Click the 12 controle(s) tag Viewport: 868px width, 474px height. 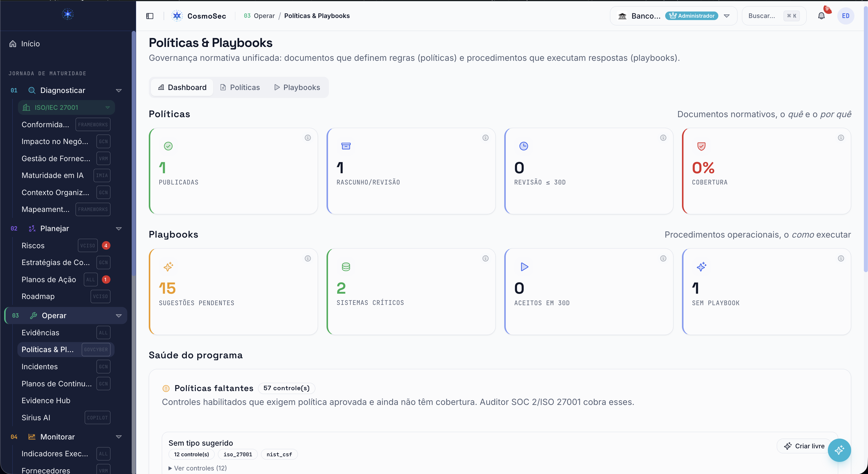tap(191, 455)
